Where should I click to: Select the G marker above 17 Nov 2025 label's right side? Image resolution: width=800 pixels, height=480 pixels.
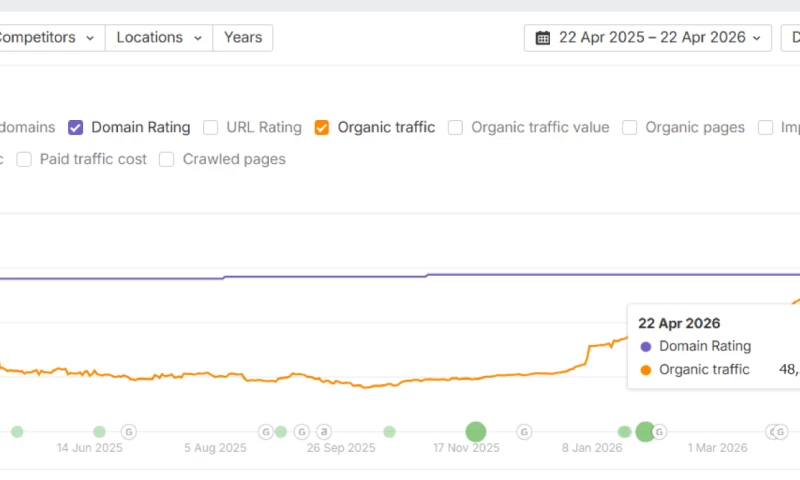point(524,432)
